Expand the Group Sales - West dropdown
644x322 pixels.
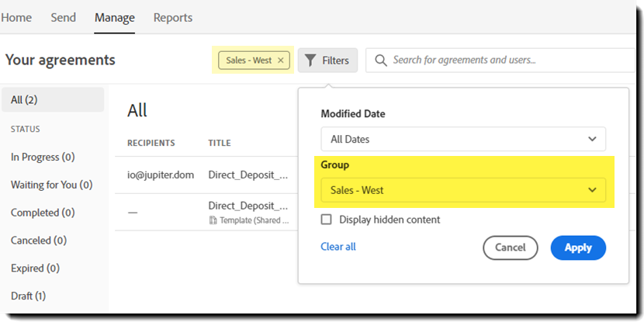coord(463,190)
